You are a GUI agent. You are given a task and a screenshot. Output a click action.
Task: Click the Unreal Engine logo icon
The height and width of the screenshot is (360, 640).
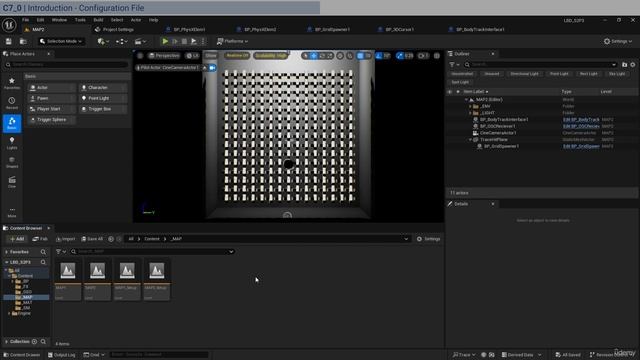click(9, 25)
